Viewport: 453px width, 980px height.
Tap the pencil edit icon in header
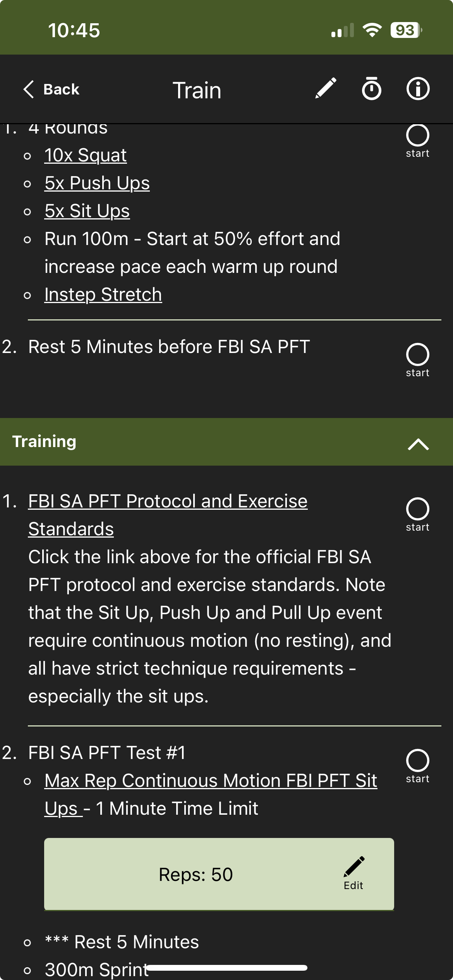(326, 89)
